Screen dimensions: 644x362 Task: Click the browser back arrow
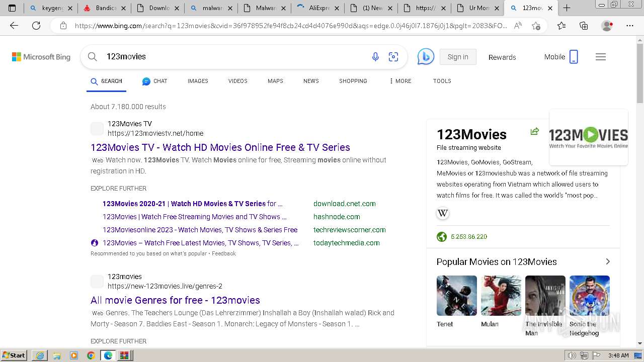(x=14, y=26)
